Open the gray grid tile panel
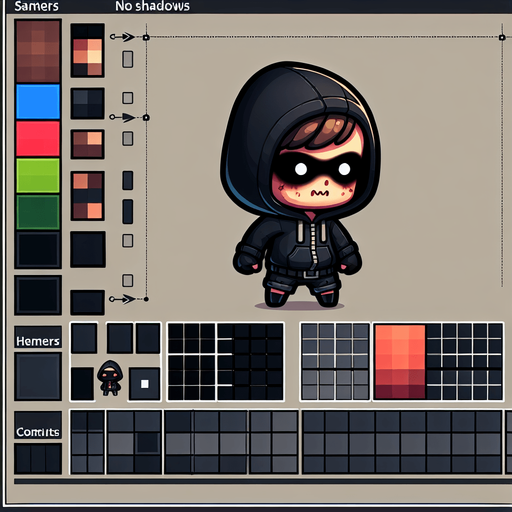The height and width of the screenshot is (512, 512). [335, 361]
